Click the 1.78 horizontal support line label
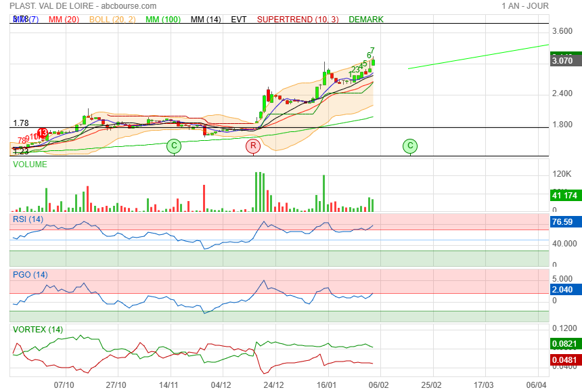This screenshot has height=392, width=582. [x=21, y=123]
